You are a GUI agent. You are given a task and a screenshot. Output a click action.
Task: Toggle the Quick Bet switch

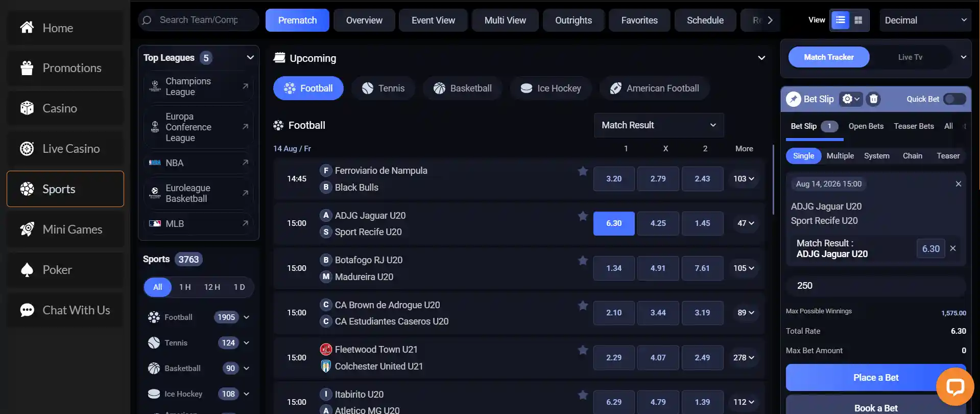[954, 99]
